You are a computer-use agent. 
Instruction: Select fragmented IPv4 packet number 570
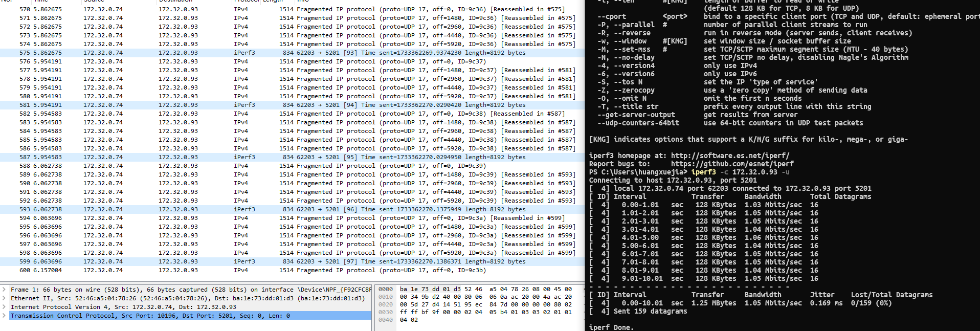coord(292,9)
